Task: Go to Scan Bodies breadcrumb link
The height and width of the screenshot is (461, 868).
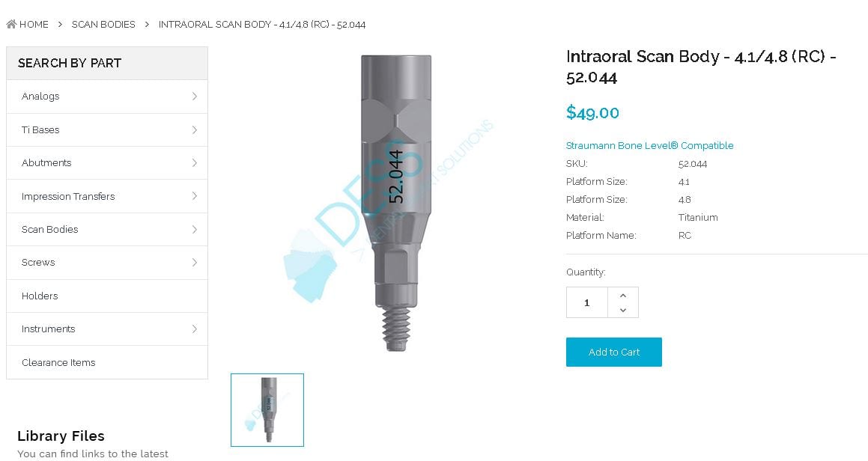Action: click(x=103, y=25)
